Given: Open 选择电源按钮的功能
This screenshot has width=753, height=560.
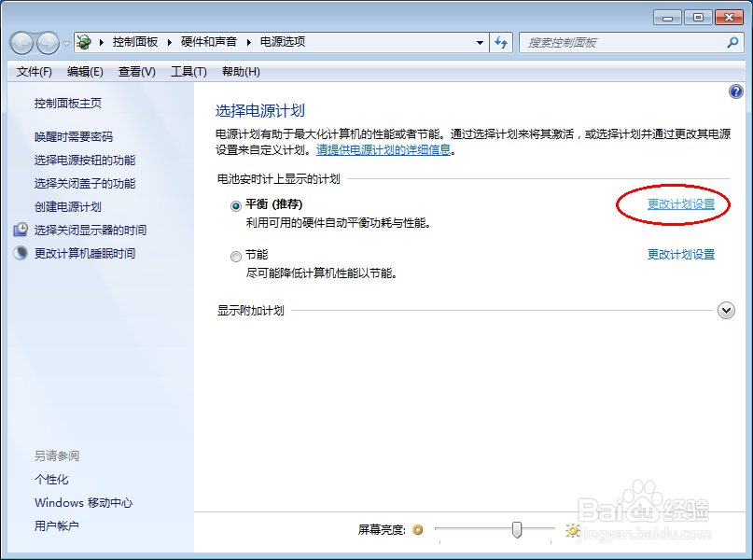Looking at the screenshot, I should tap(85, 160).
